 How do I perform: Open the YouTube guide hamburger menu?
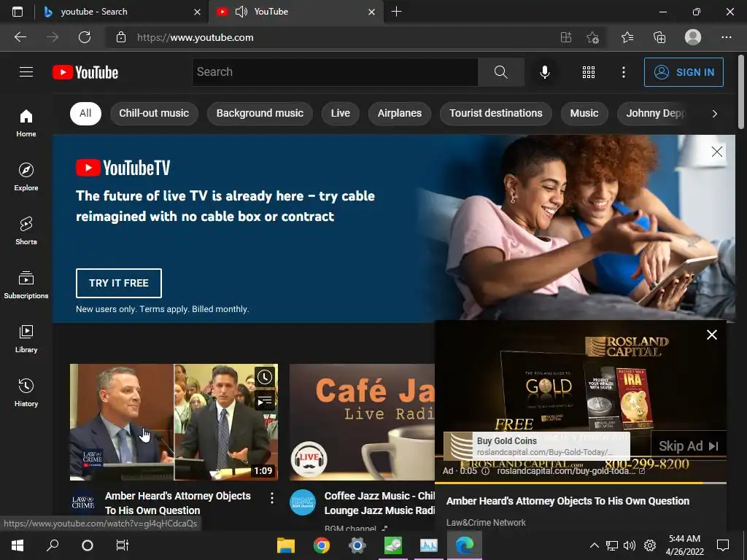pyautogui.click(x=26, y=72)
